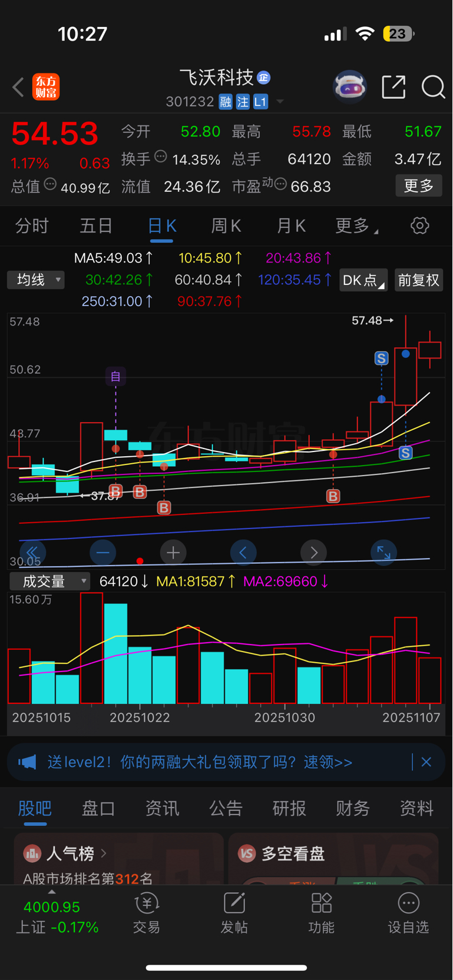Expand the 更多 chart periods menu

point(356,225)
